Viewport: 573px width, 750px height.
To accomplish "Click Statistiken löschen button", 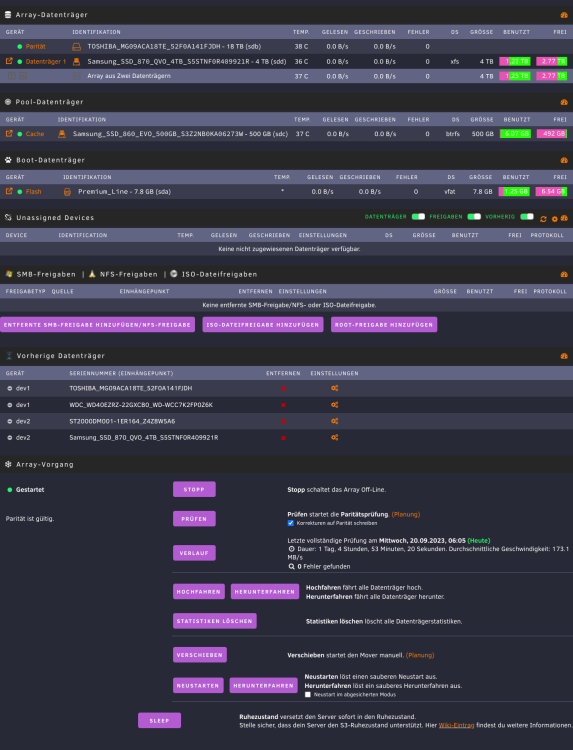I will coord(215,621).
